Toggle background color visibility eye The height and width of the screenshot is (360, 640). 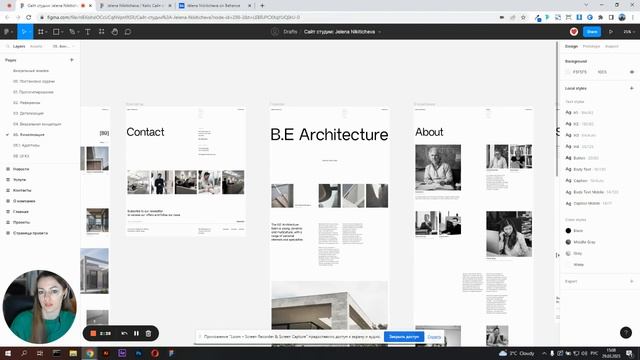click(631, 72)
